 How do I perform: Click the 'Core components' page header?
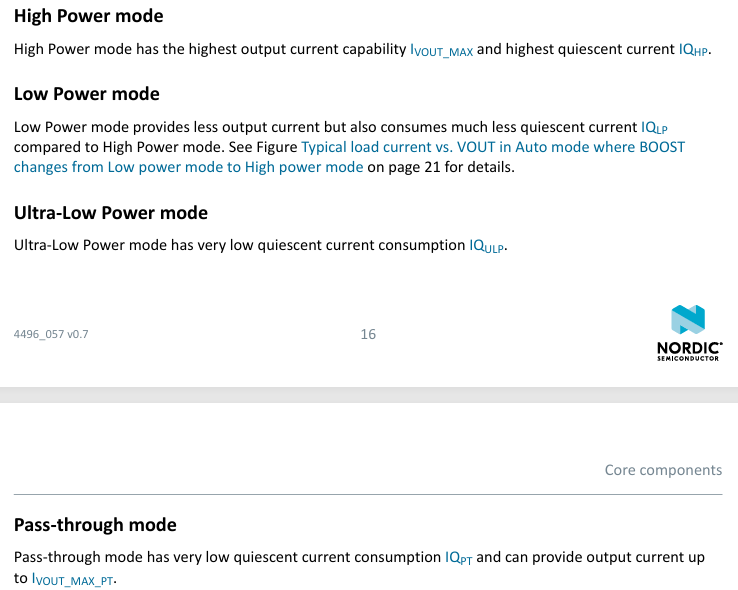click(x=662, y=470)
